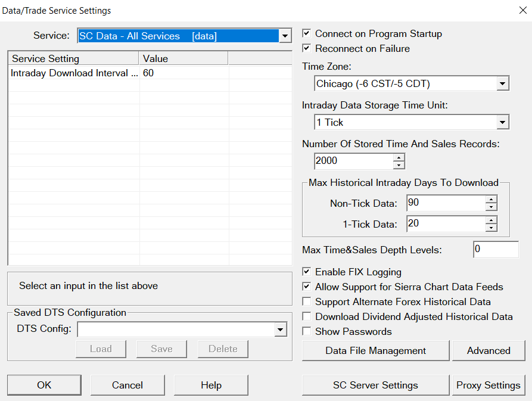The width and height of the screenshot is (532, 401).
Task: Decrease Stored Time And Sales Records value
Action: 399,165
